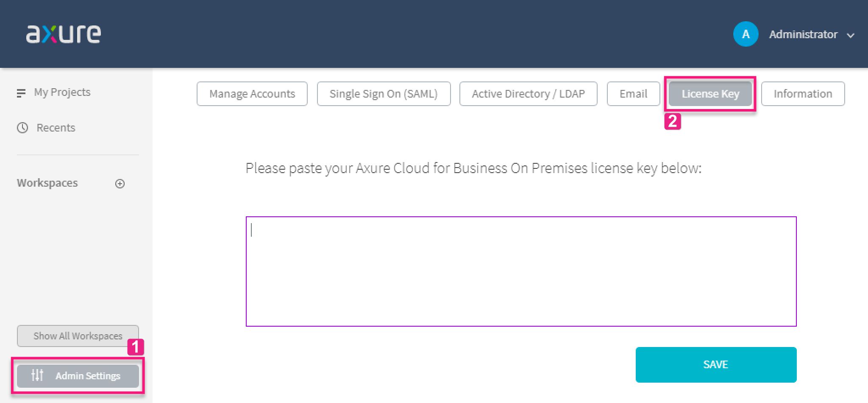Click the Show All Workspaces button
The image size is (868, 403).
coord(78,336)
